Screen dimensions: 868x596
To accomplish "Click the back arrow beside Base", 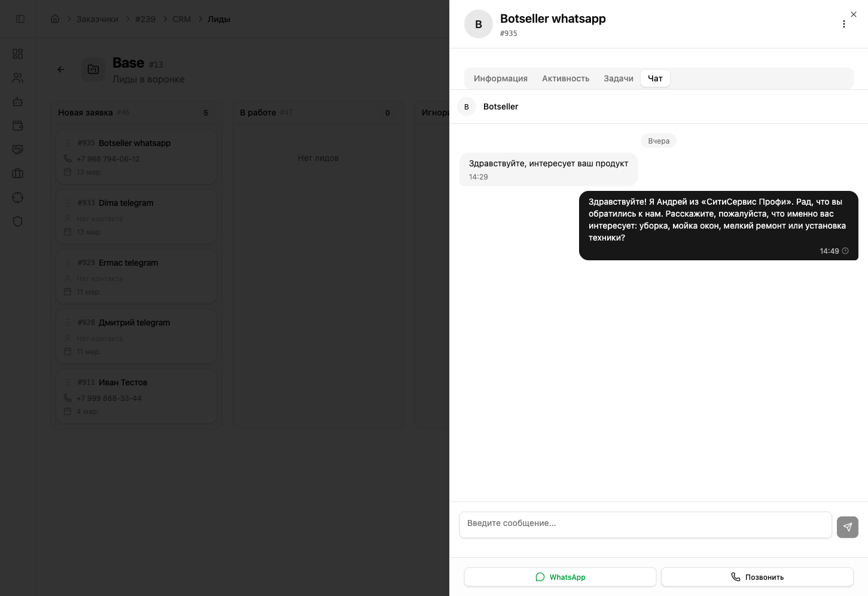I will [61, 69].
